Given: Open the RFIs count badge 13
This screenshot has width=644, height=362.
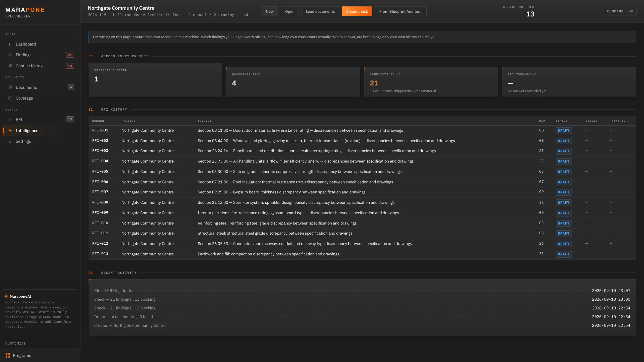Looking at the screenshot, I should click(x=70, y=119).
